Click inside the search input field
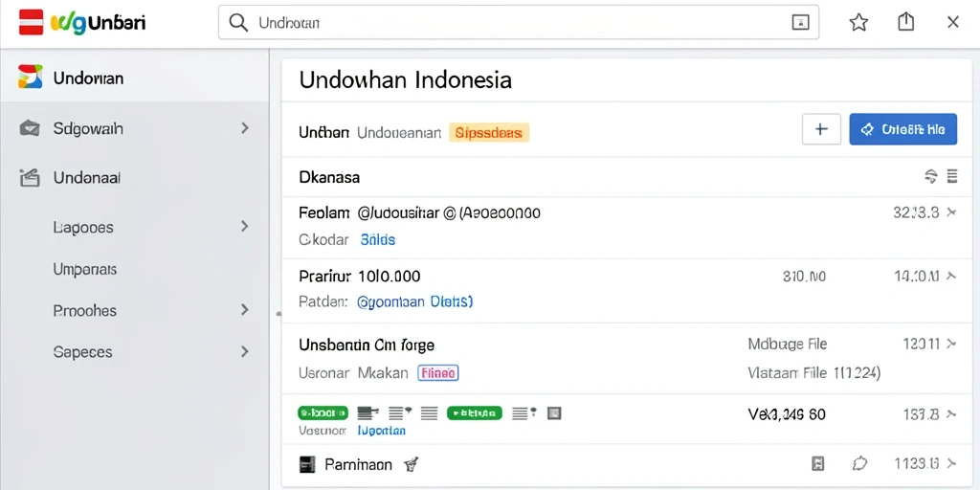This screenshot has height=490, width=980. tap(519, 23)
